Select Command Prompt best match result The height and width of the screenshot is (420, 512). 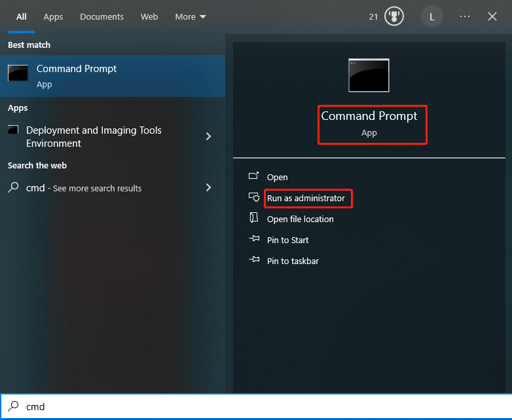[x=113, y=76]
